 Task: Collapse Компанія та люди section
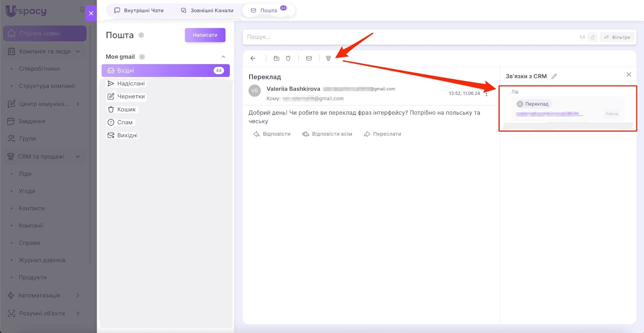click(78, 51)
